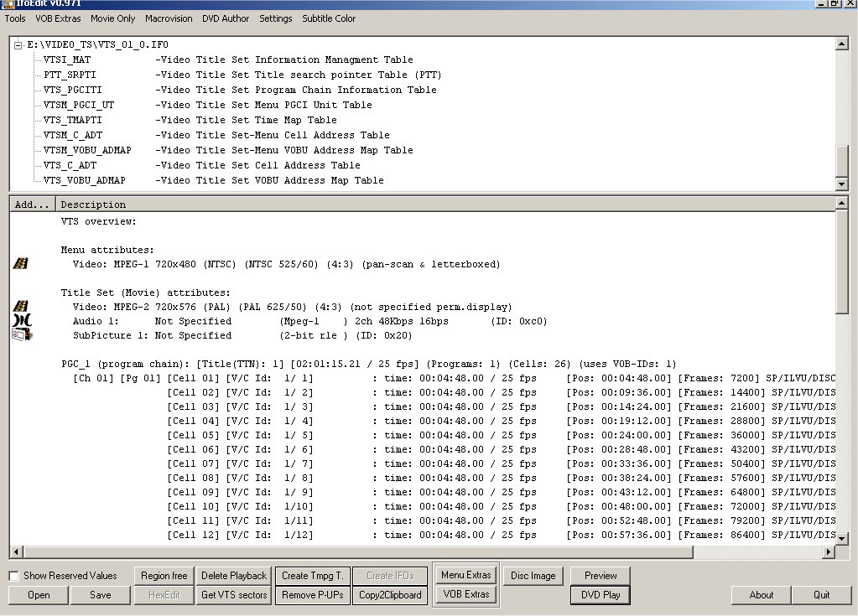
Task: Click the Disc Image button
Action: (x=533, y=576)
